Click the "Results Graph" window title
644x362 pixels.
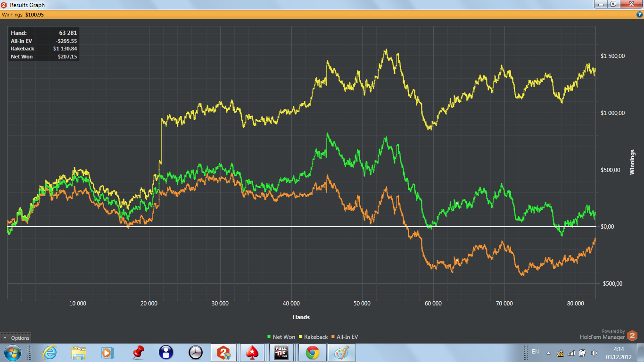27,5
